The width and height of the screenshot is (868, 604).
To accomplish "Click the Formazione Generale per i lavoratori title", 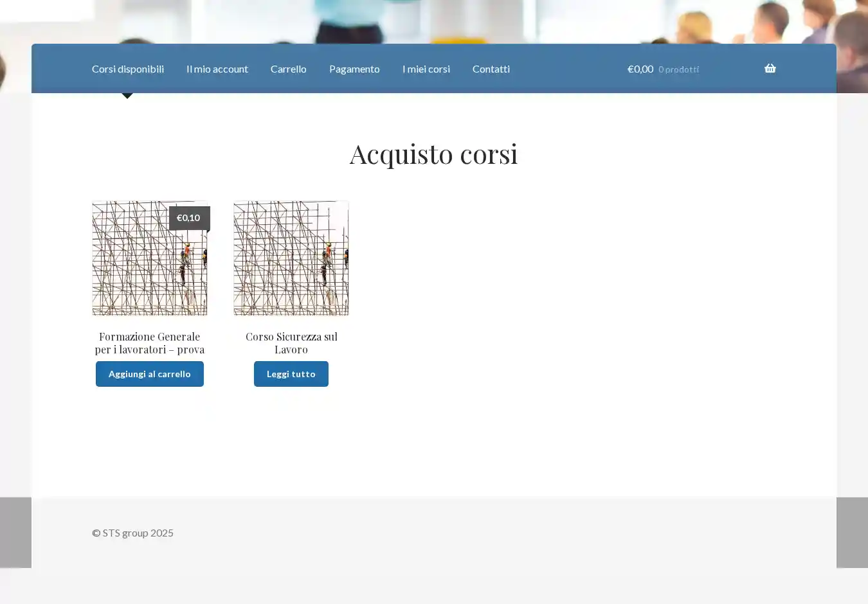I will [x=149, y=343].
